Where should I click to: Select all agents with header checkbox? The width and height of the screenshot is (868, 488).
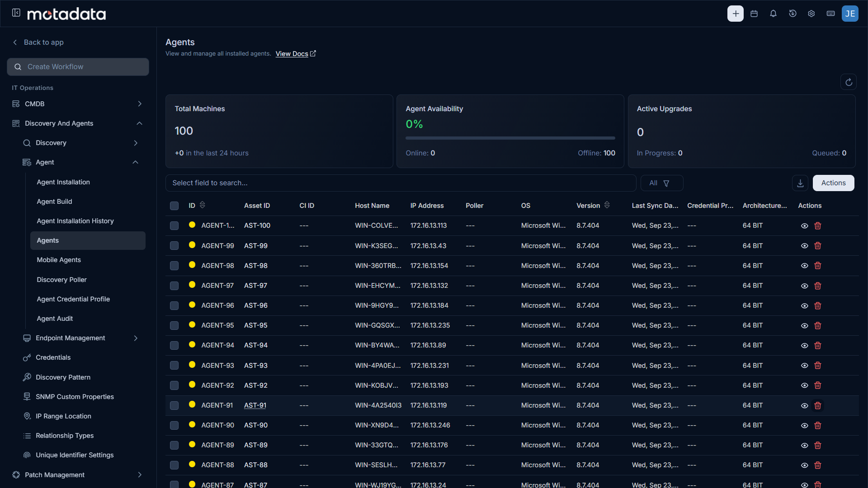click(174, 206)
